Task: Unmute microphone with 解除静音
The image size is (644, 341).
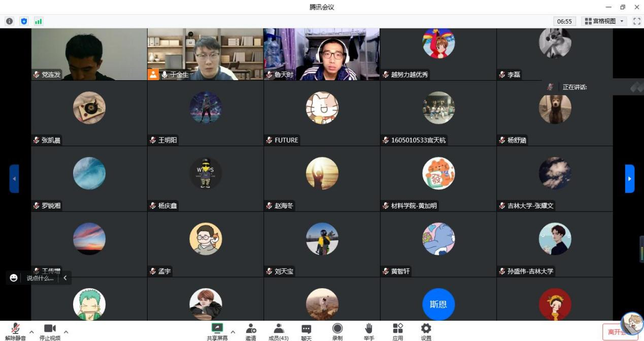Action: [16, 330]
